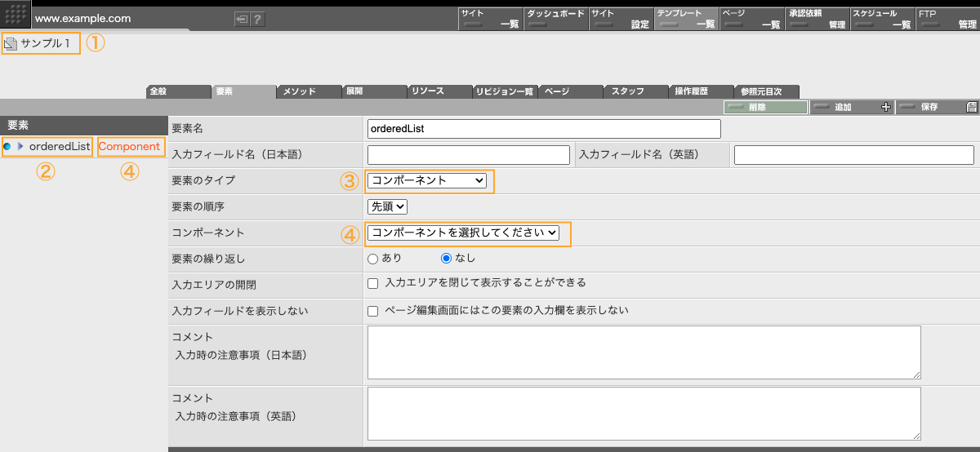Click the 入力時の注意事項(日本語) comment textarea
The height and width of the screenshot is (452, 980).
[644, 352]
